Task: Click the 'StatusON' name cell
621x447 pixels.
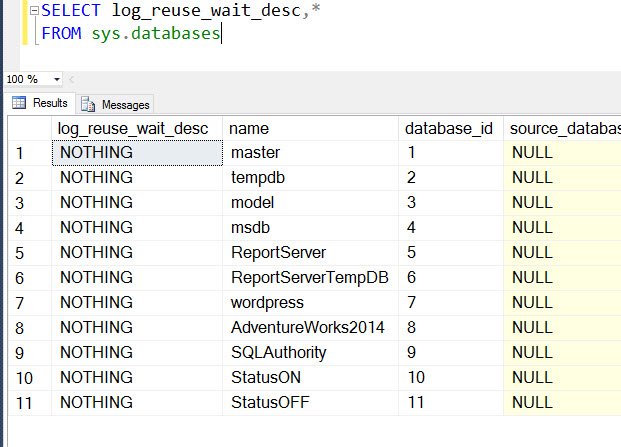Action: 310,377
